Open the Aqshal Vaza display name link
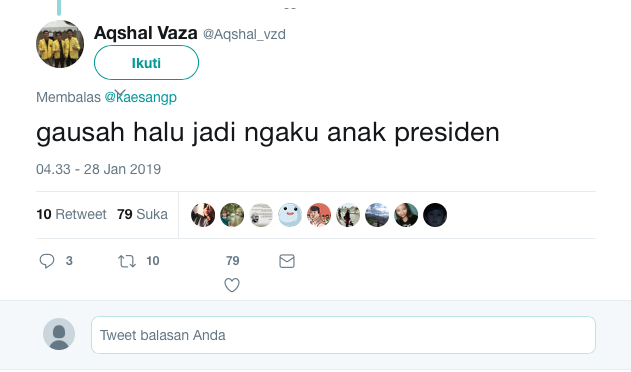The width and height of the screenshot is (631, 372). [x=146, y=33]
